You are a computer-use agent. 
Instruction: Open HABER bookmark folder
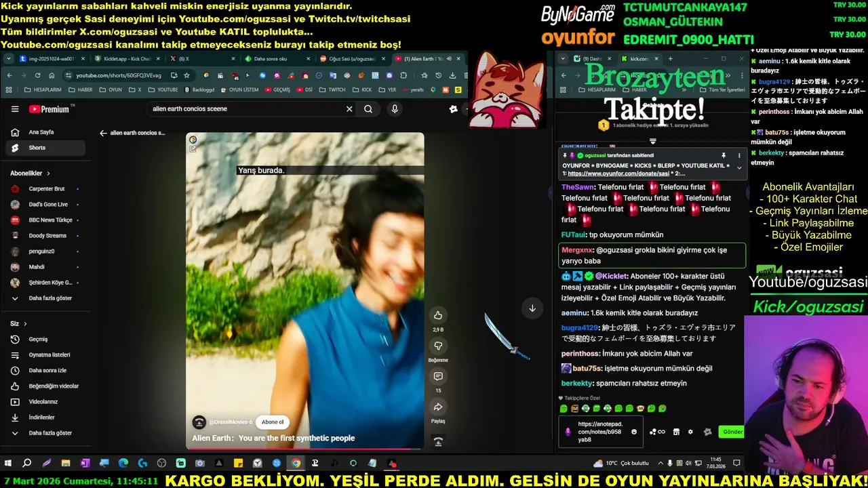point(80,89)
